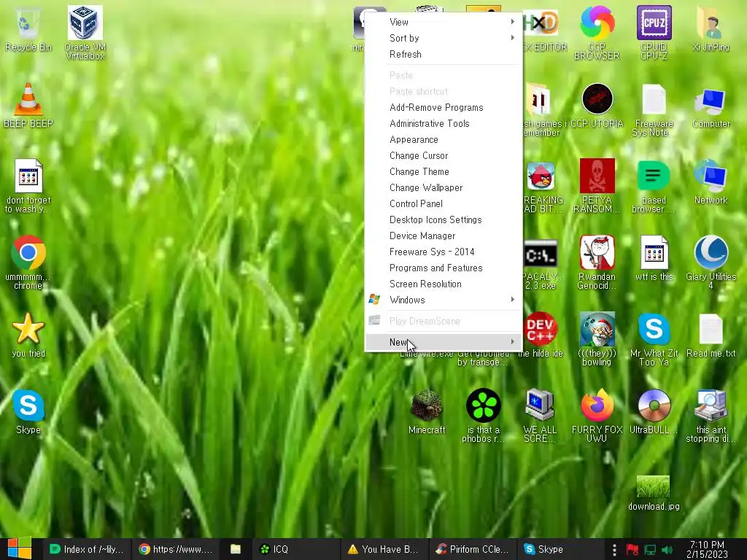Choose Refresh from the context menu
747x560 pixels.
(444, 54)
